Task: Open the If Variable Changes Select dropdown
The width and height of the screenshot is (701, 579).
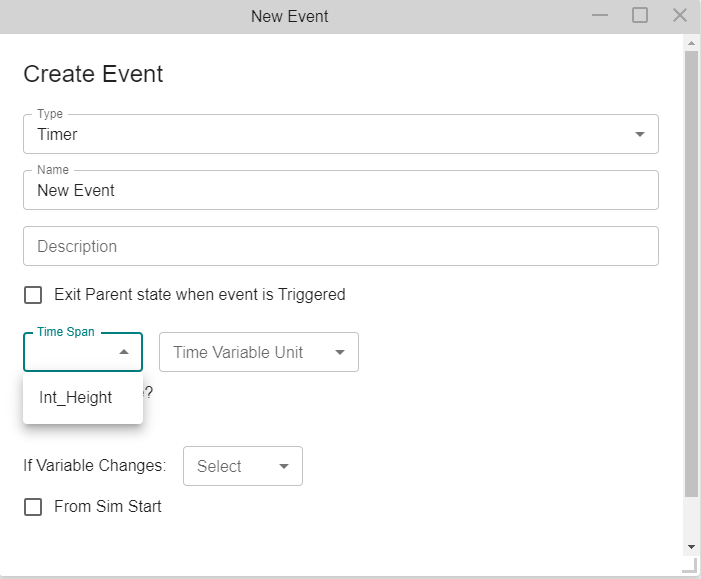Action: click(x=243, y=466)
